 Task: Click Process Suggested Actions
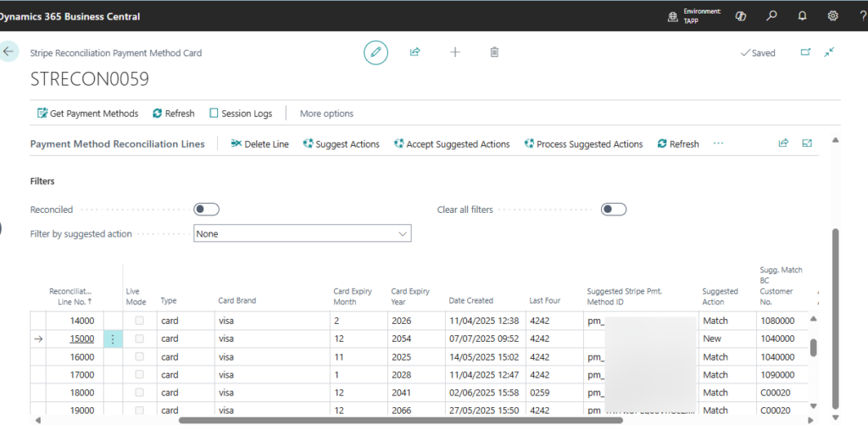pyautogui.click(x=583, y=144)
